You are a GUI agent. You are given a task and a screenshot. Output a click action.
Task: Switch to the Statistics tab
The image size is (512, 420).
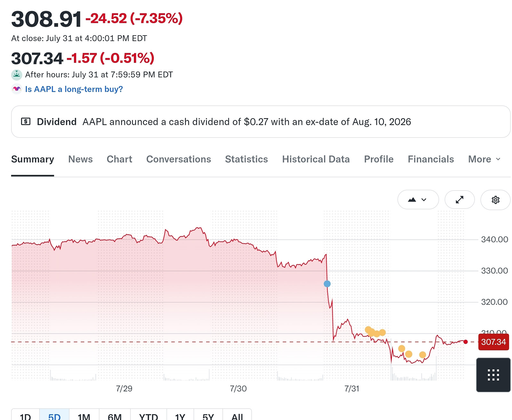pyautogui.click(x=246, y=159)
